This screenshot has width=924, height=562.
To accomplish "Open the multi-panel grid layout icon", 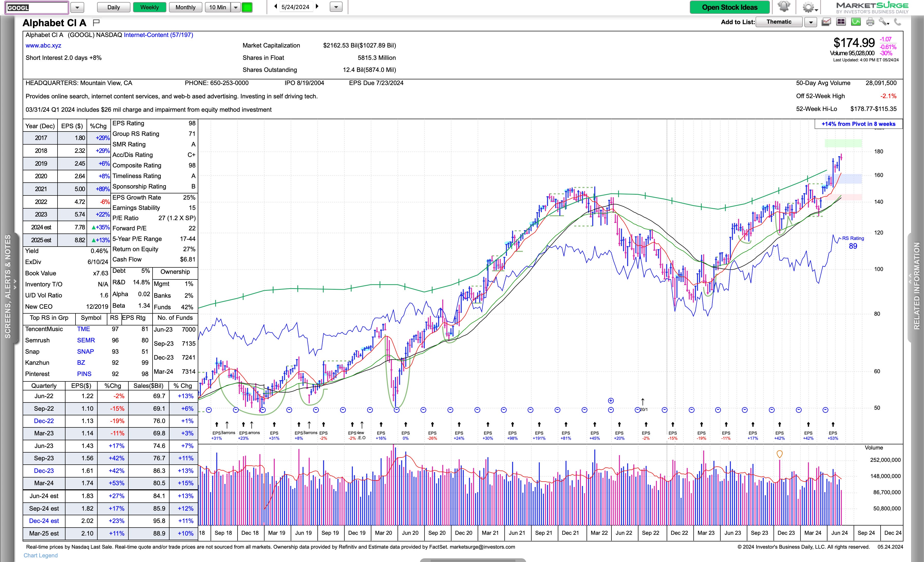I will 841,22.
